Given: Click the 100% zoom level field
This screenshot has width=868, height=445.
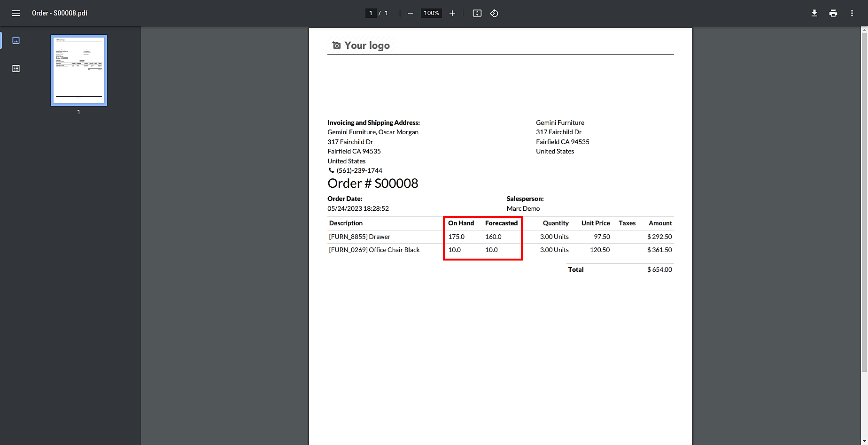Looking at the screenshot, I should [431, 13].
